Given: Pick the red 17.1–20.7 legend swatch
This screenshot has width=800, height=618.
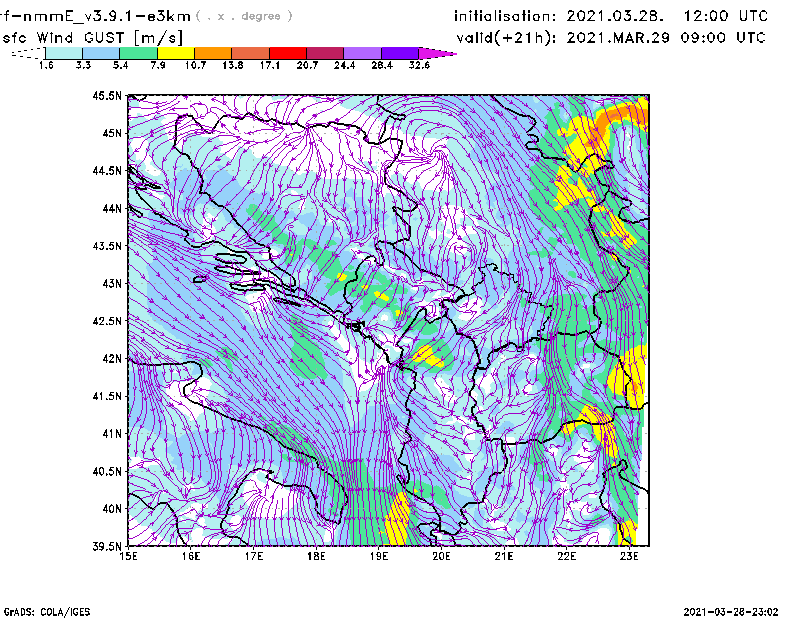Looking at the screenshot, I should (x=288, y=53).
